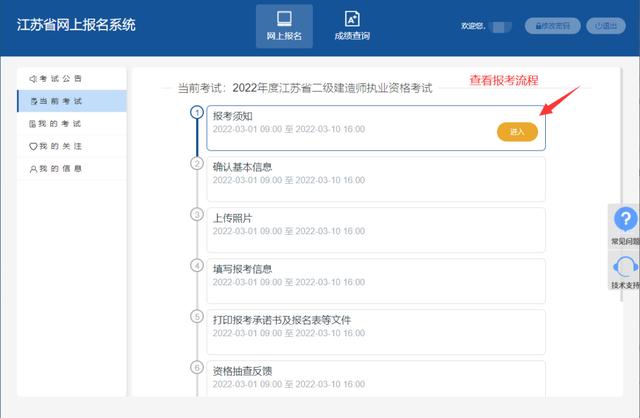Image resolution: width=640 pixels, height=418 pixels.
Task: Select the 打印报考承诺书及报名表等文件 step
Action: (376, 331)
